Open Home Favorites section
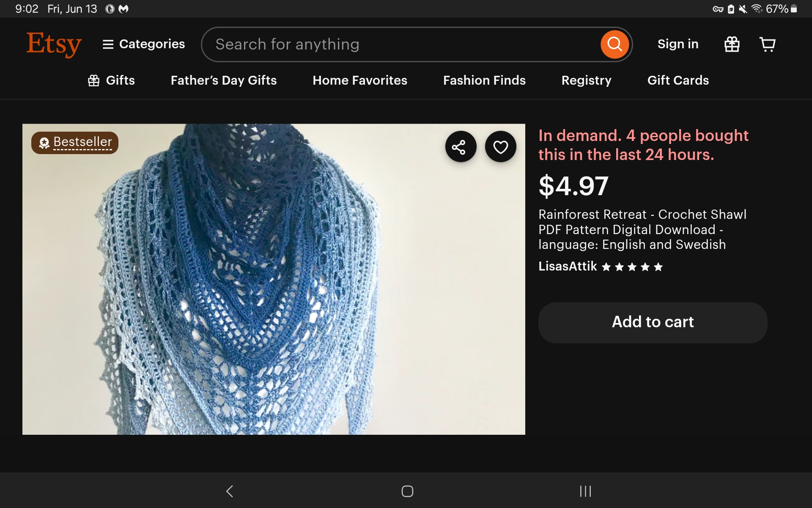This screenshot has width=812, height=508. pyautogui.click(x=360, y=80)
